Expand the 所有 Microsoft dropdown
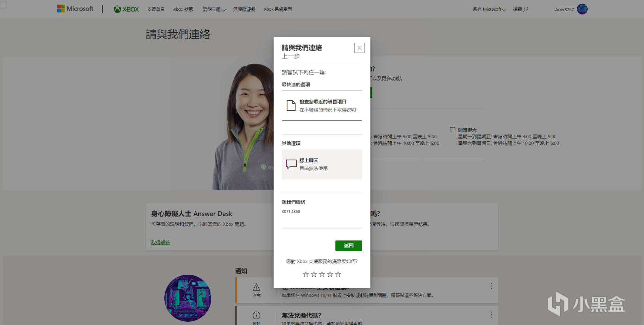 489,9
